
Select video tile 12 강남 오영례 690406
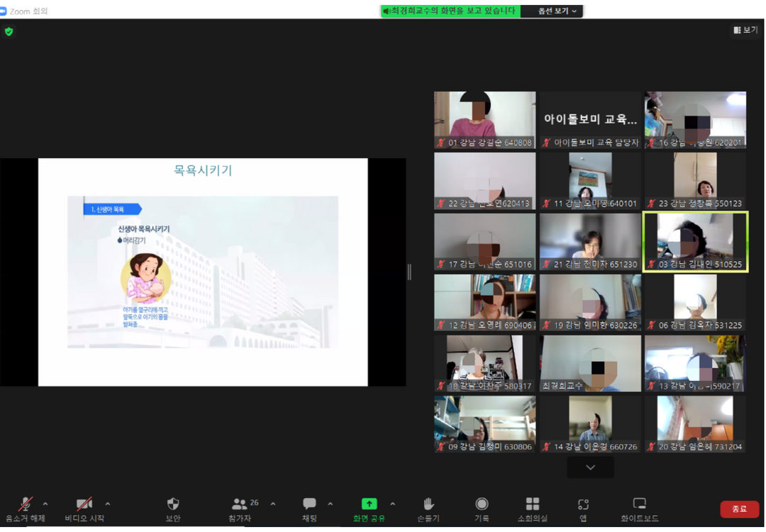click(484, 302)
